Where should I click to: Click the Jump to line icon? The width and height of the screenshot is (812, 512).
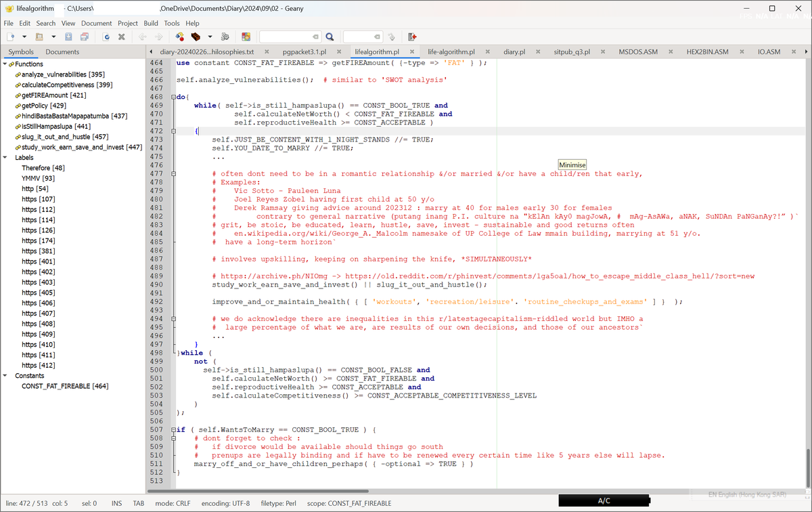point(392,37)
